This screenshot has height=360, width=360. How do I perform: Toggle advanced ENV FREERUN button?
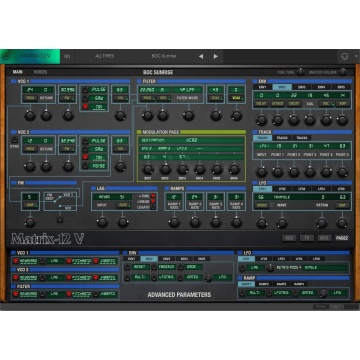(154, 267)
